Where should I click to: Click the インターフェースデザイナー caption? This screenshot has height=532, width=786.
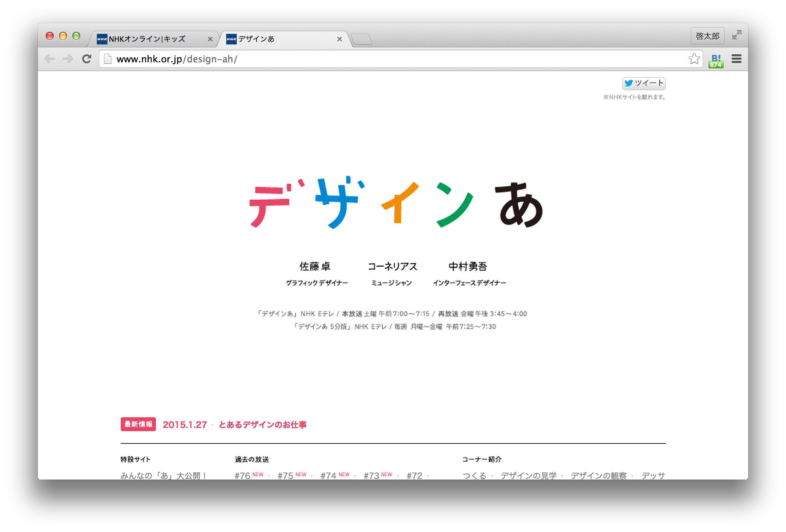(x=469, y=283)
